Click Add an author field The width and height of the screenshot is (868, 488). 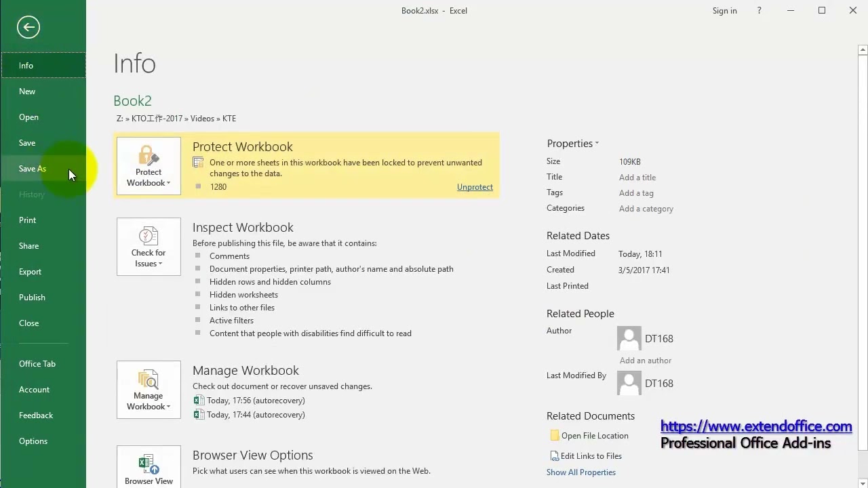point(646,361)
